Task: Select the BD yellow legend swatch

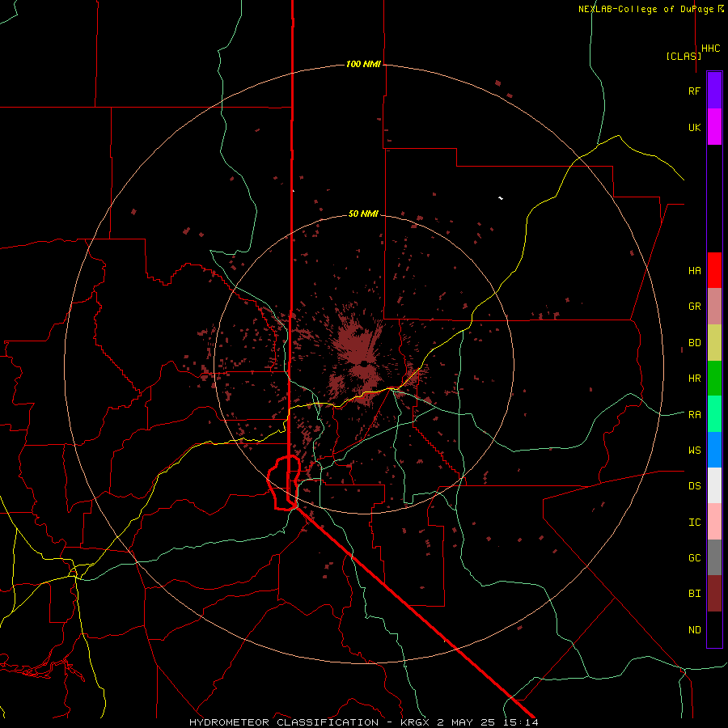Action: point(714,343)
